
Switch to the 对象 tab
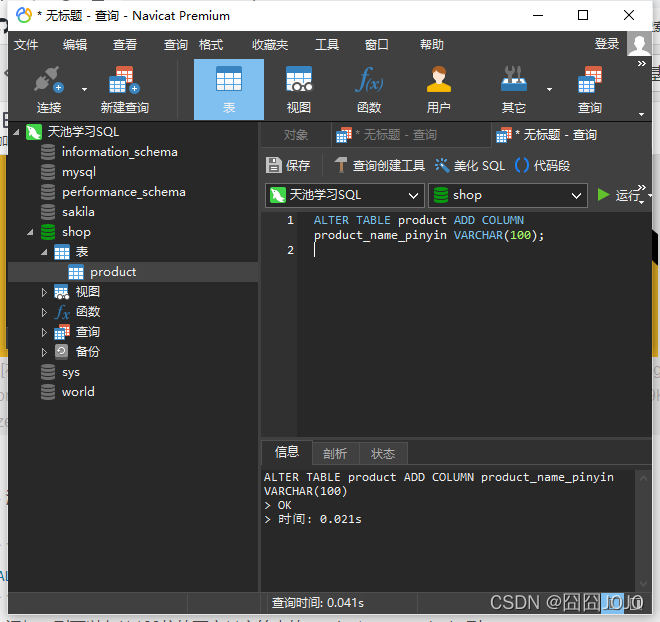pyautogui.click(x=296, y=135)
